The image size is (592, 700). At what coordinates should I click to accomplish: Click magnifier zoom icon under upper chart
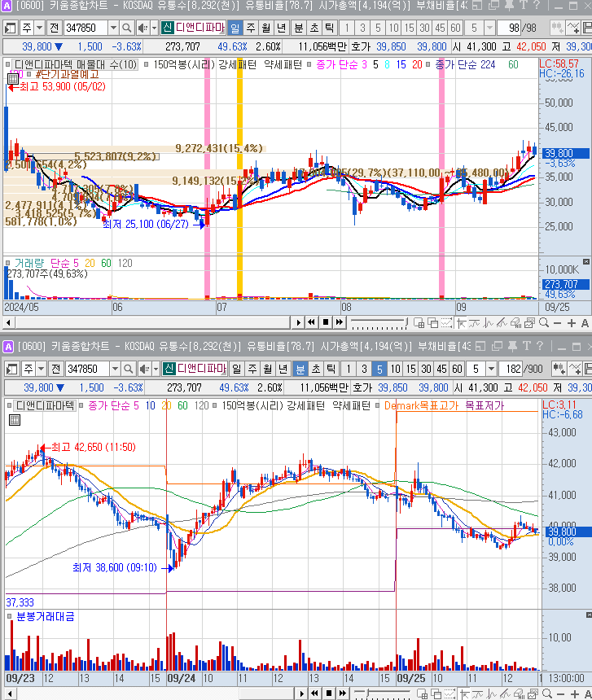[544, 323]
